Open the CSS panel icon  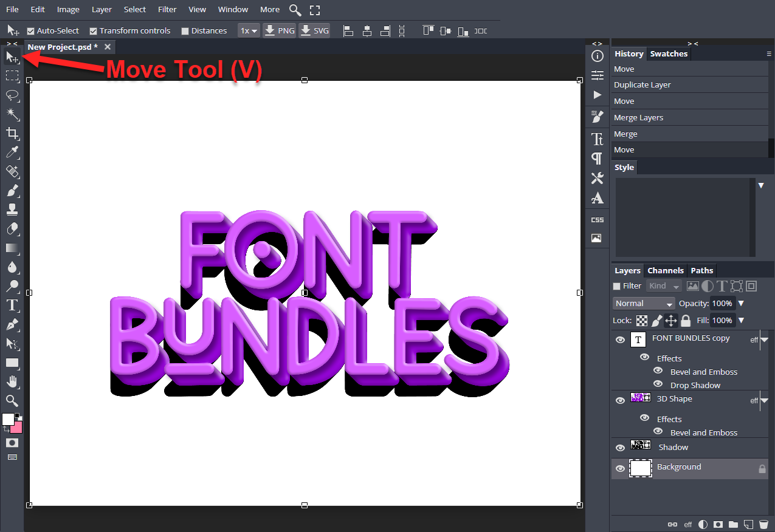click(598, 219)
